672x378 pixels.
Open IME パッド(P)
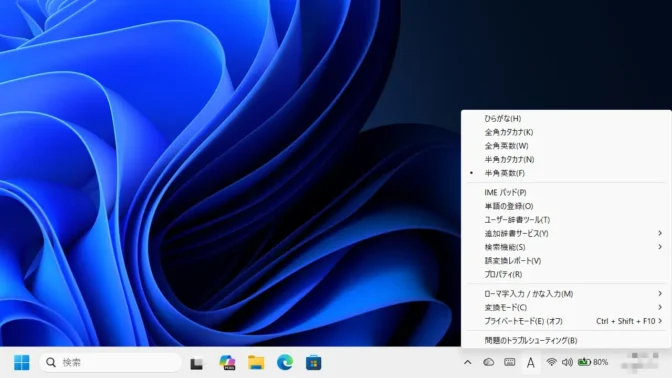pos(566,193)
